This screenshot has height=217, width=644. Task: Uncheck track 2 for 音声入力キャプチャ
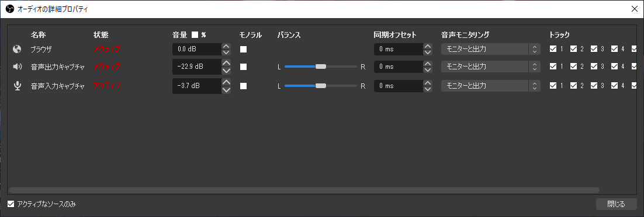(x=573, y=86)
